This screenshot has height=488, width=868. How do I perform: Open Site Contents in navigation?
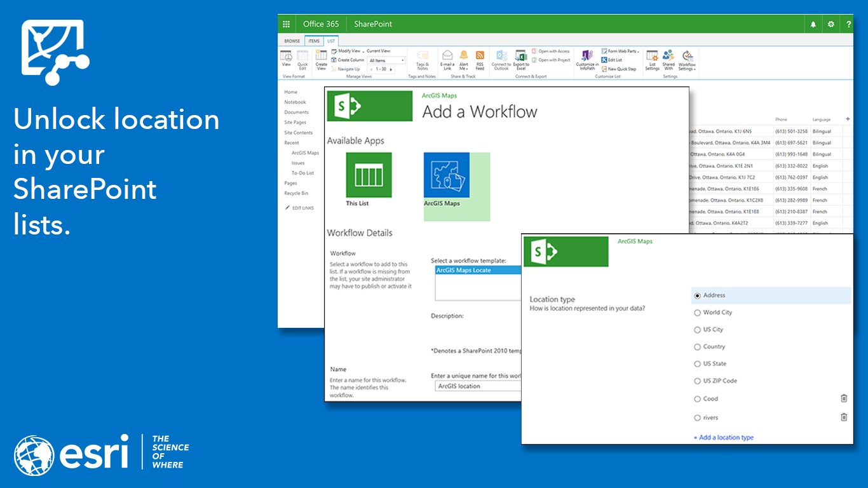click(x=298, y=133)
